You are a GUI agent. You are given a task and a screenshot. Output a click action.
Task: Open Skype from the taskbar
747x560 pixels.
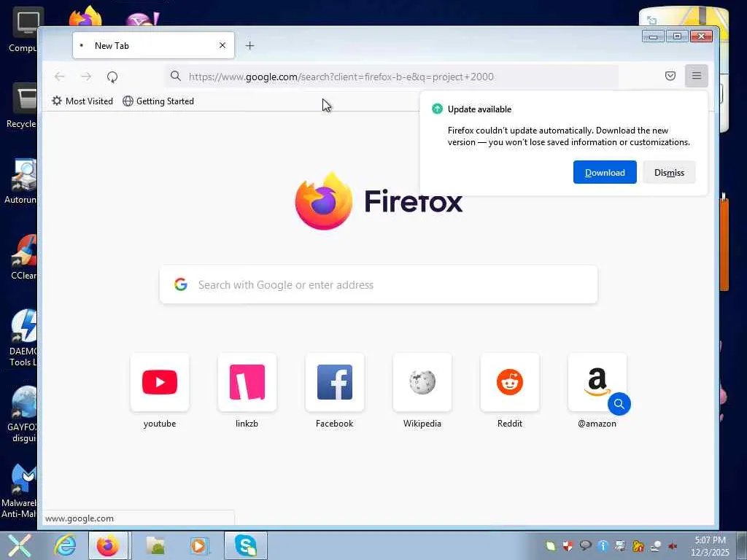pos(246,545)
